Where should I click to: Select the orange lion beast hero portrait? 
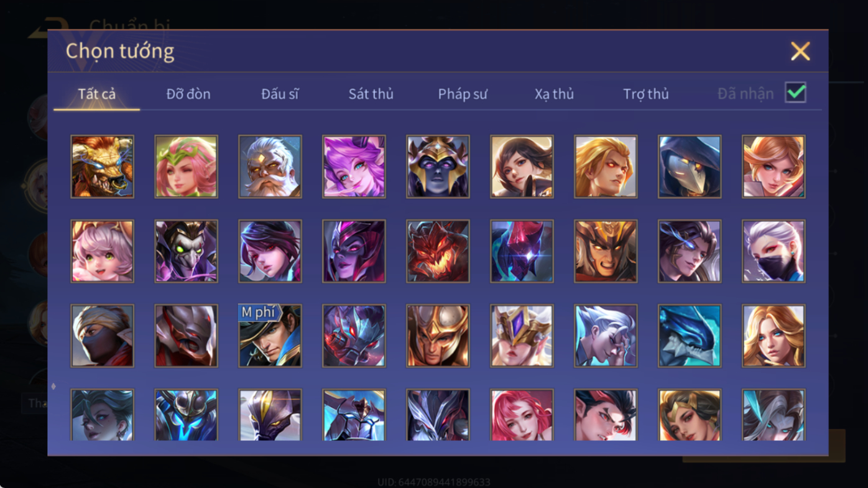102,167
